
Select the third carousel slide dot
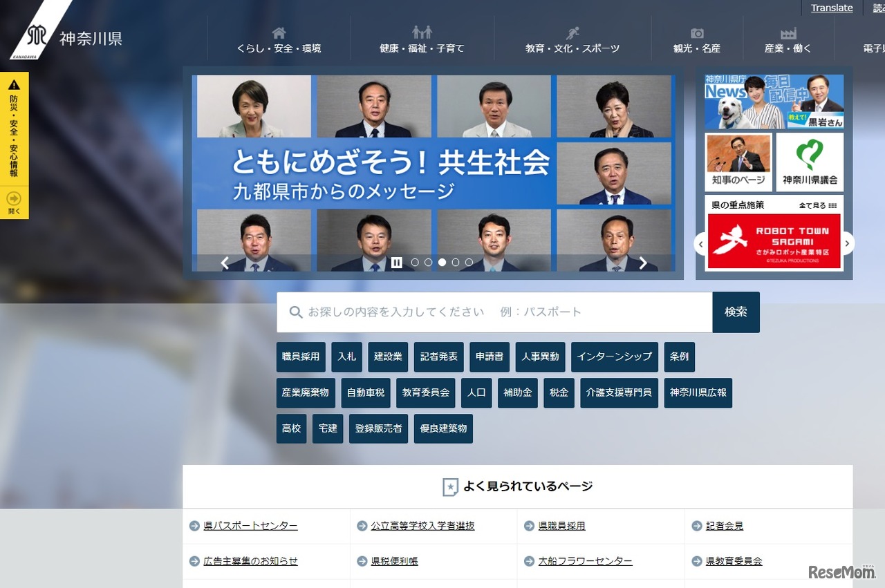pos(442,263)
